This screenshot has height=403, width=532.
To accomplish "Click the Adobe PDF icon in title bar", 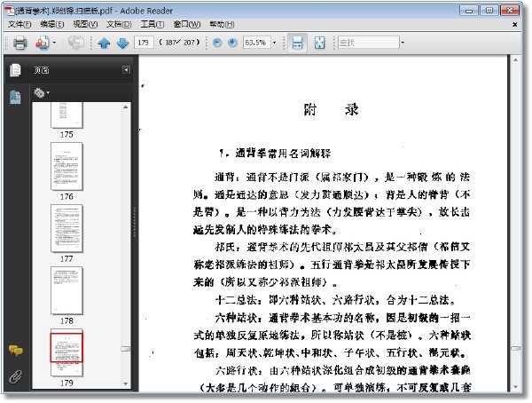I will (10, 10).
